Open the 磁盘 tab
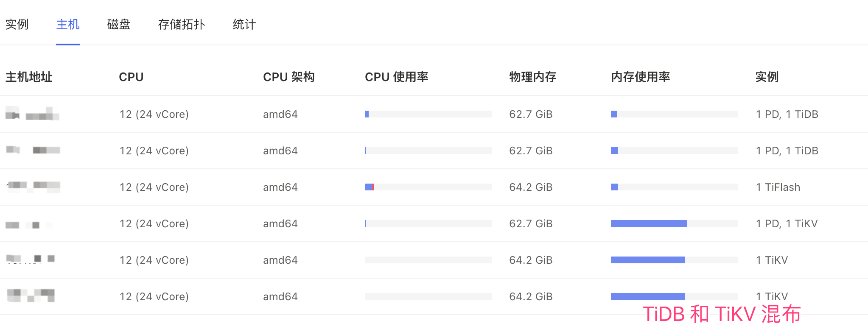This screenshot has width=868, height=332. click(119, 25)
